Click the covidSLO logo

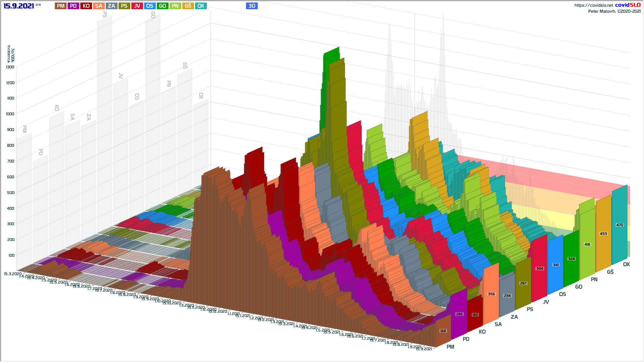[628, 5]
